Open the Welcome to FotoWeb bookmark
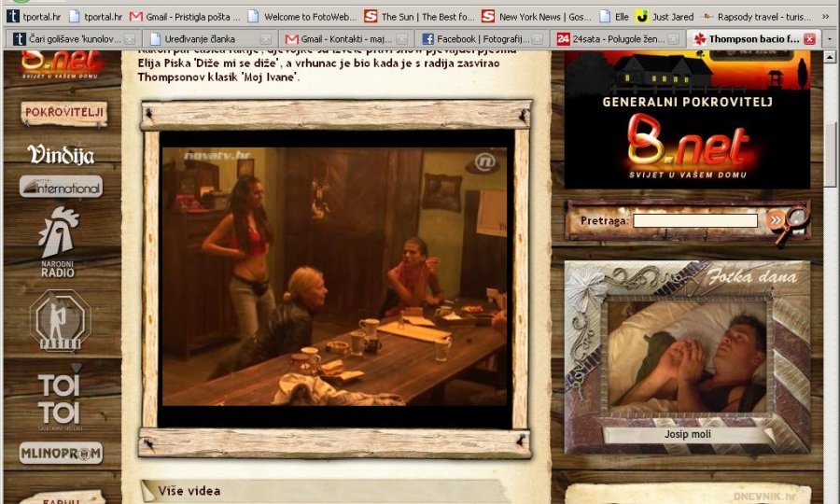840x504 pixels. coord(302,17)
